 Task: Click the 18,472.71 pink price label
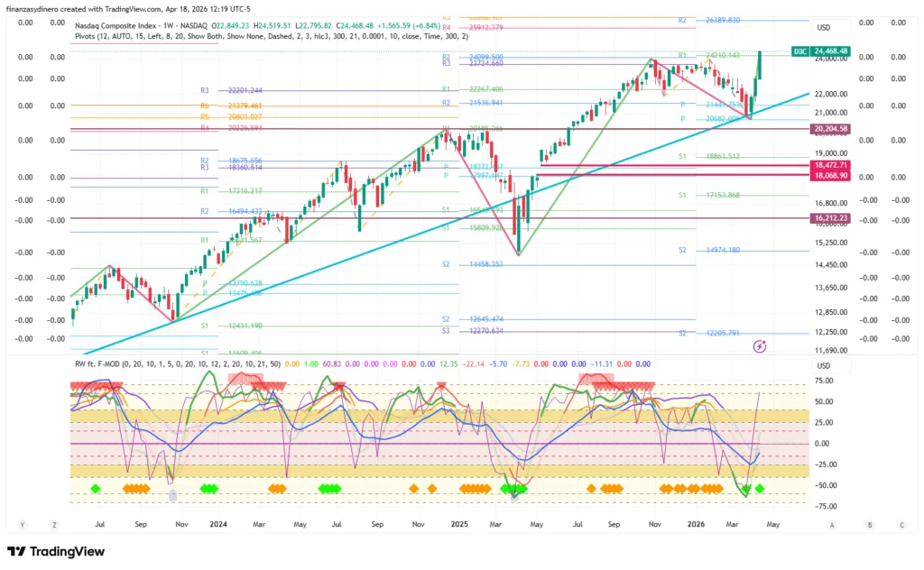tap(831, 165)
